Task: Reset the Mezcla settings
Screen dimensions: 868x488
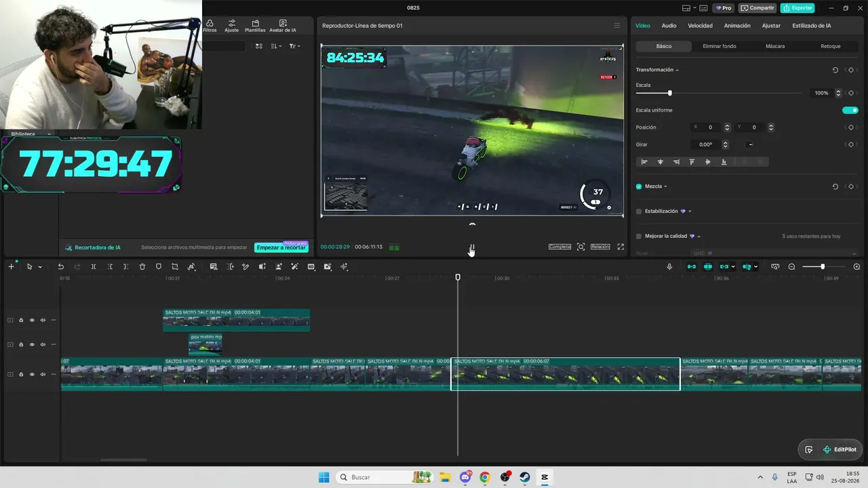Action: 835,186
